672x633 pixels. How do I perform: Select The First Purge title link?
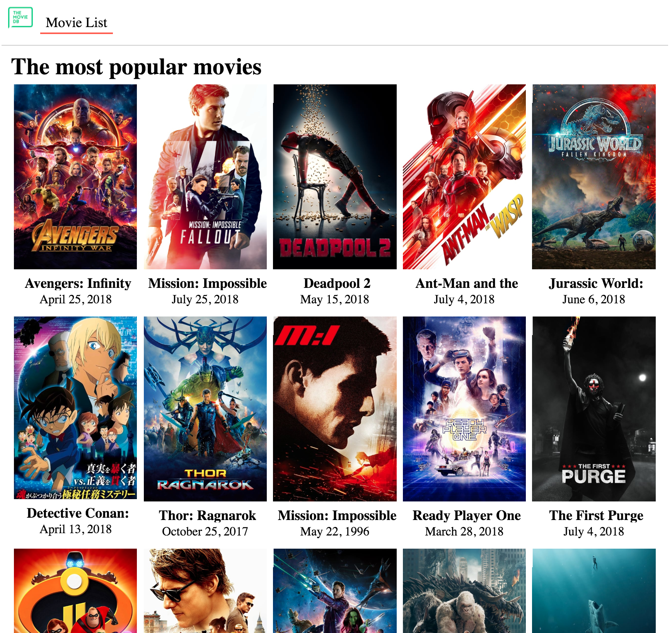pos(596,515)
